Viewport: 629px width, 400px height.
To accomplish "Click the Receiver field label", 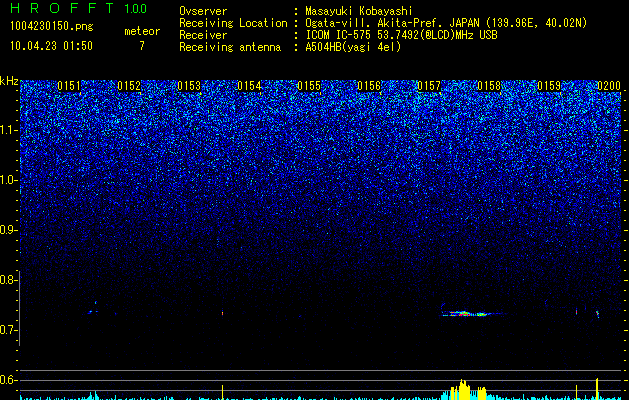I will pyautogui.click(x=203, y=35).
